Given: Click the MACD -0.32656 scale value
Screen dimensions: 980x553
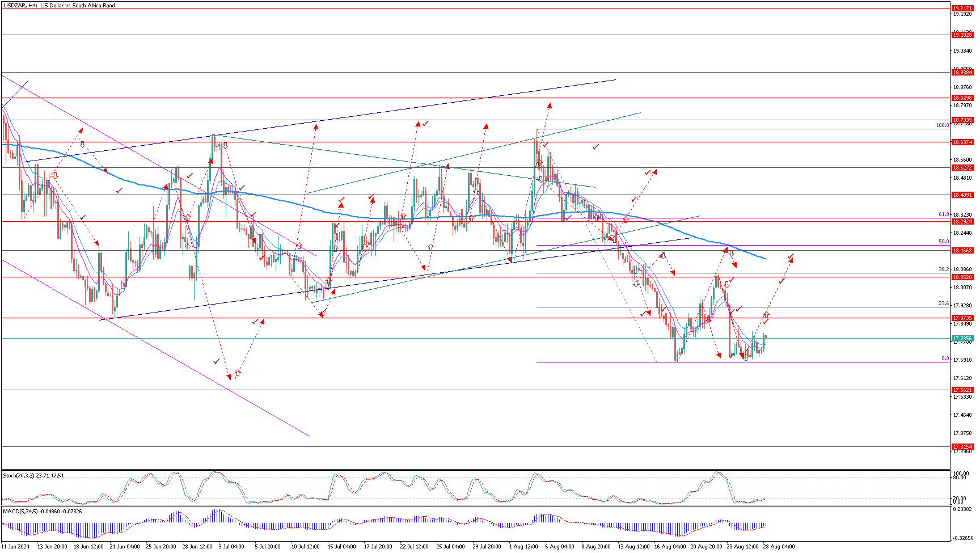Looking at the screenshot, I should tap(962, 538).
